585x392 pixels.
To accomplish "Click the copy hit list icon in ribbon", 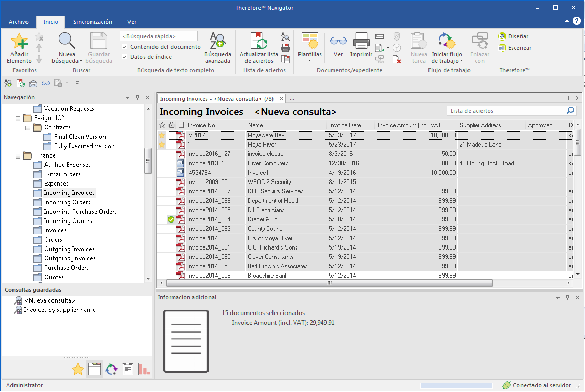I will 285,59.
